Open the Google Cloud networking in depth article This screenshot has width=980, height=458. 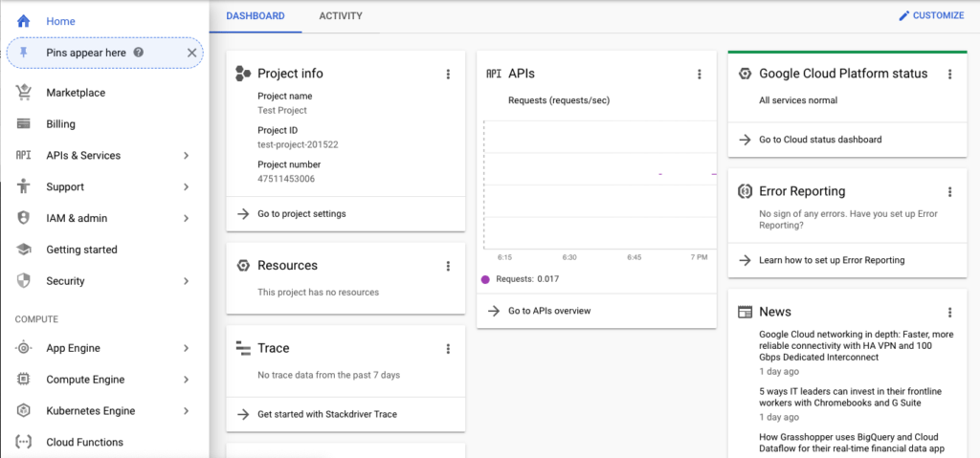(x=857, y=345)
